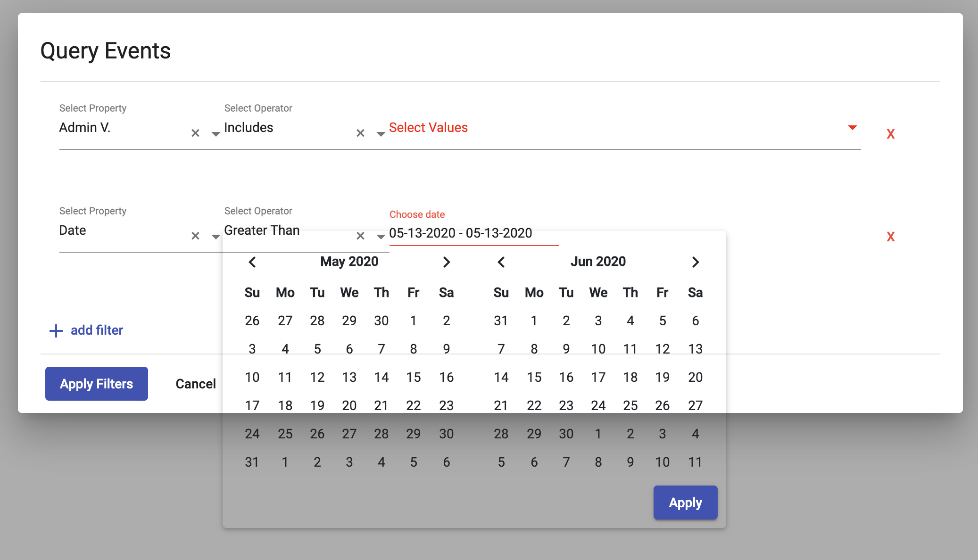Select May 13 in the calendar

349,377
